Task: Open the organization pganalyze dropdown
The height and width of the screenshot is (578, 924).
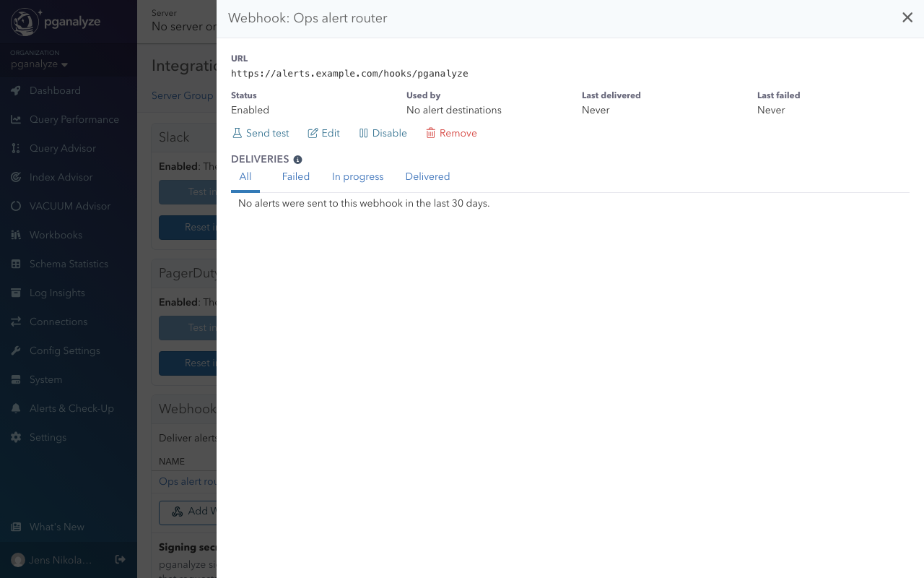Action: click(40, 64)
